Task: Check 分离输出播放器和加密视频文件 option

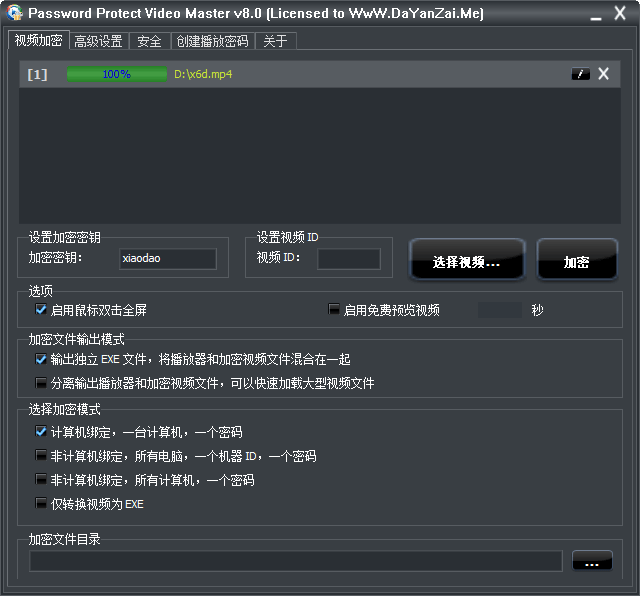Action: (x=41, y=383)
